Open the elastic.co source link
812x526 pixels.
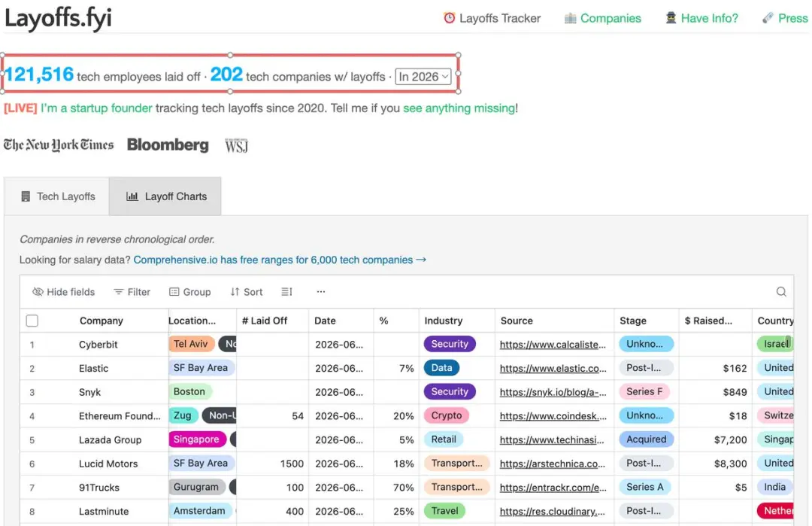553,369
